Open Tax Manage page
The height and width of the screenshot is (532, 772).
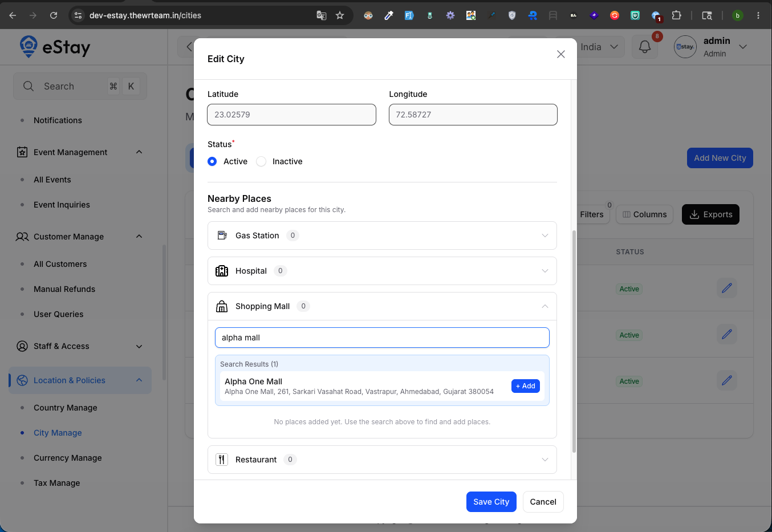tap(57, 483)
